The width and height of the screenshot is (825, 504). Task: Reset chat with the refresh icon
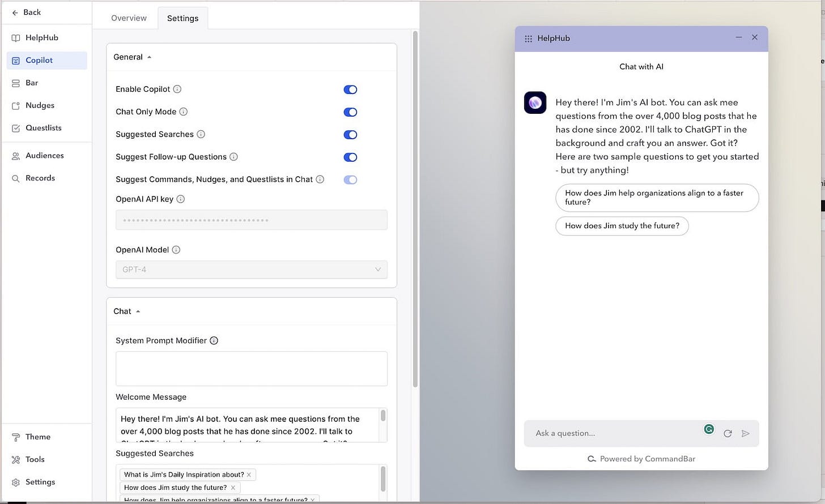728,434
